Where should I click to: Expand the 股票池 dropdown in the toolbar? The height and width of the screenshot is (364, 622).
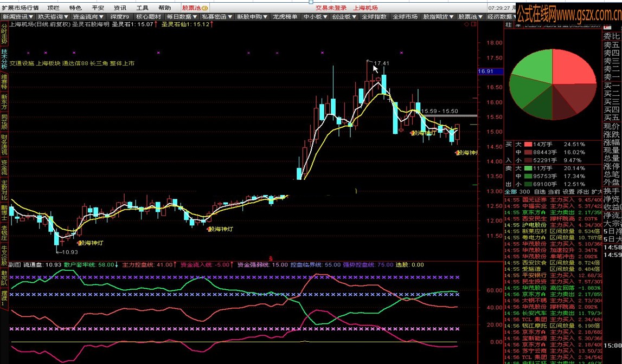[471, 17]
